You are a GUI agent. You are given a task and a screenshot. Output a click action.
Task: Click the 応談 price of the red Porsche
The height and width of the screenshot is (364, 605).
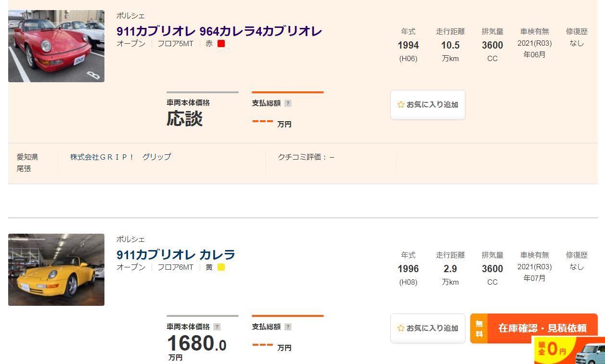point(185,119)
